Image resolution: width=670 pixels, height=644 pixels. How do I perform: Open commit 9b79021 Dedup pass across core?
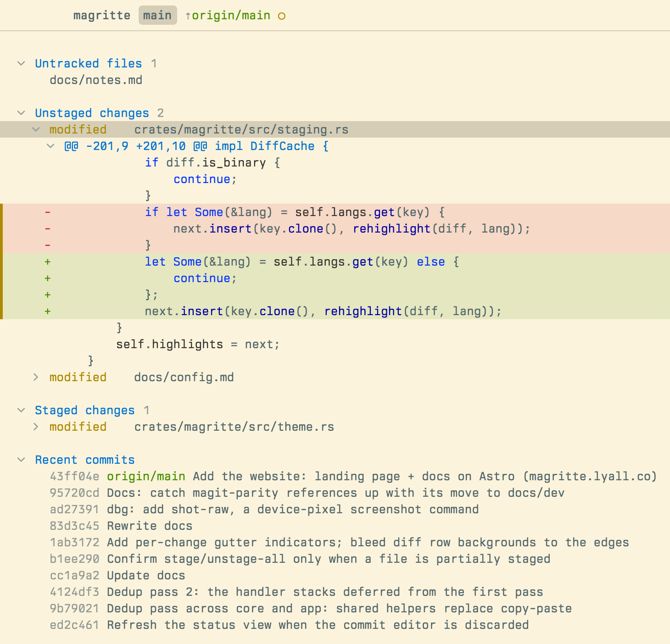[311, 608]
